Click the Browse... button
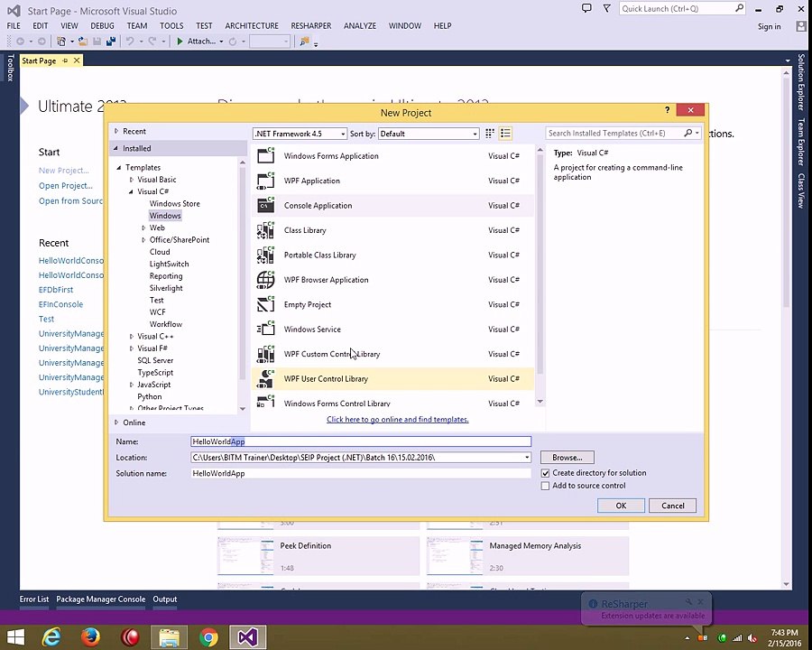The image size is (812, 650). tap(567, 458)
